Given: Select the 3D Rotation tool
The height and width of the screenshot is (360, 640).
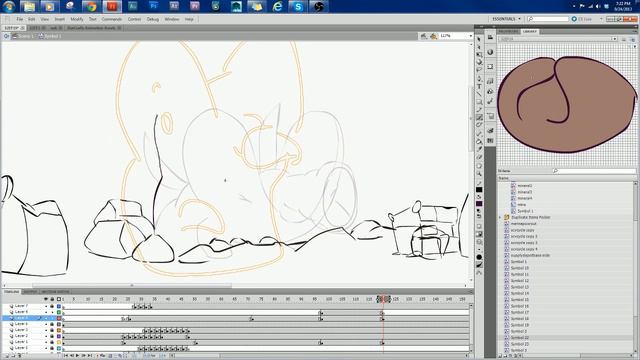Looking at the screenshot, I should point(479,62).
